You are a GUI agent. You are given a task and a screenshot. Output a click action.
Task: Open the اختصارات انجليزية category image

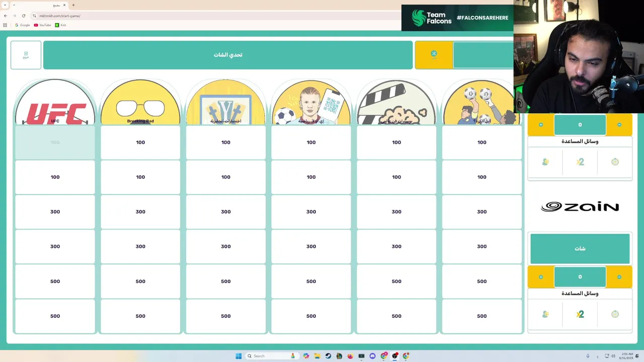point(226,102)
